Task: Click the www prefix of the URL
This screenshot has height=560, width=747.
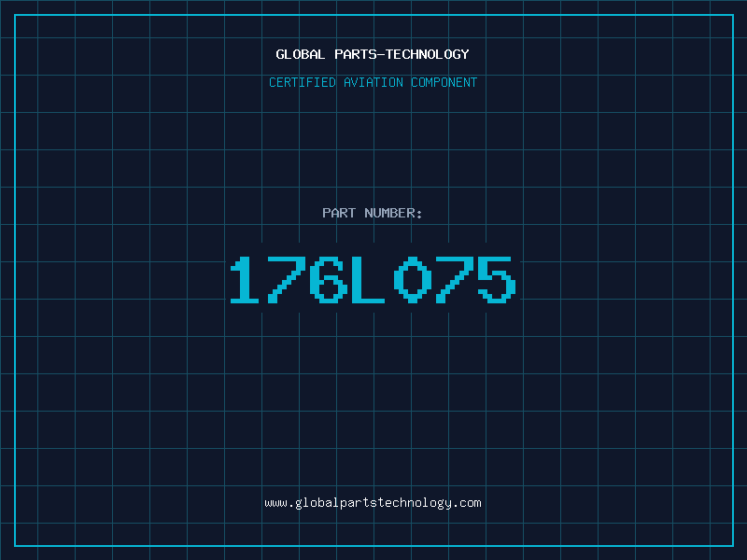Action: click(x=275, y=503)
